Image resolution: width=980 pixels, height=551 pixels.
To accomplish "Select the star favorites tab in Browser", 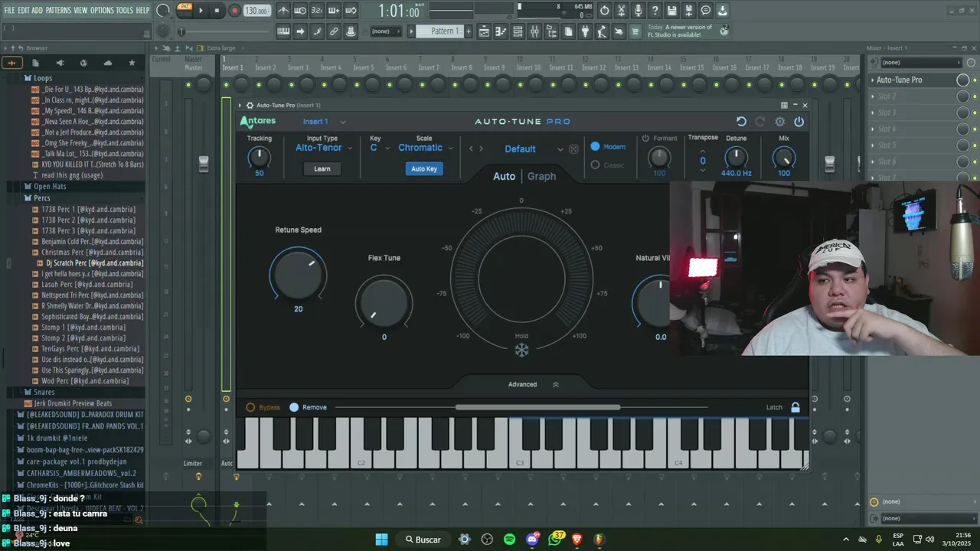I will coord(132,63).
